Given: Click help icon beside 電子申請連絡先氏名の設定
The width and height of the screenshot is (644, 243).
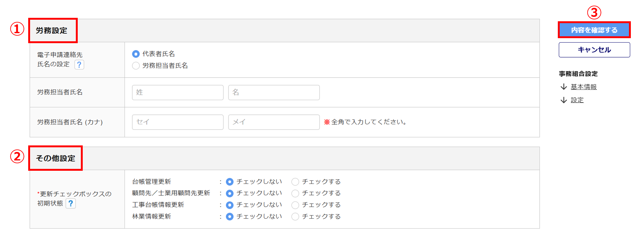Looking at the screenshot, I should coord(79,65).
